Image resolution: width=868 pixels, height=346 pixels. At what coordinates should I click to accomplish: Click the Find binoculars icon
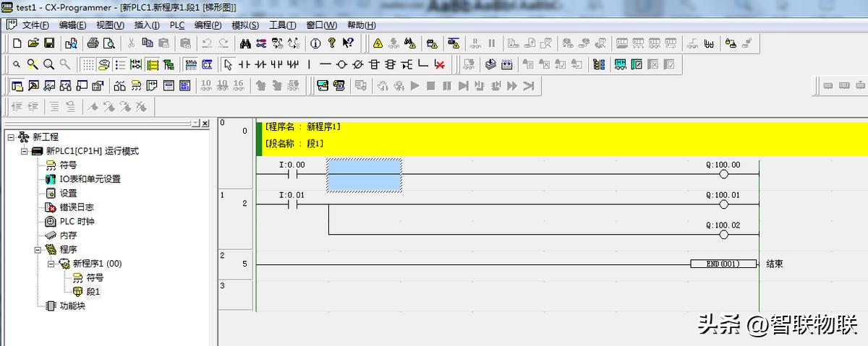(x=245, y=43)
